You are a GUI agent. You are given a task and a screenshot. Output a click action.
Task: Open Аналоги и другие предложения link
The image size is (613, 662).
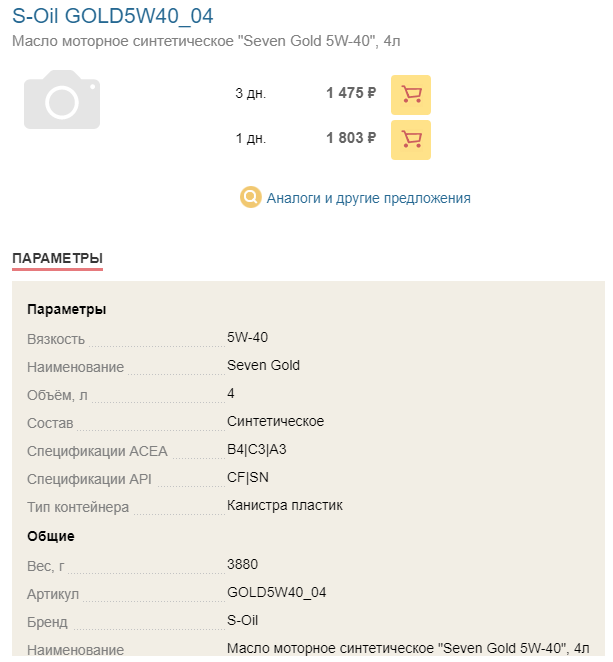pos(368,198)
